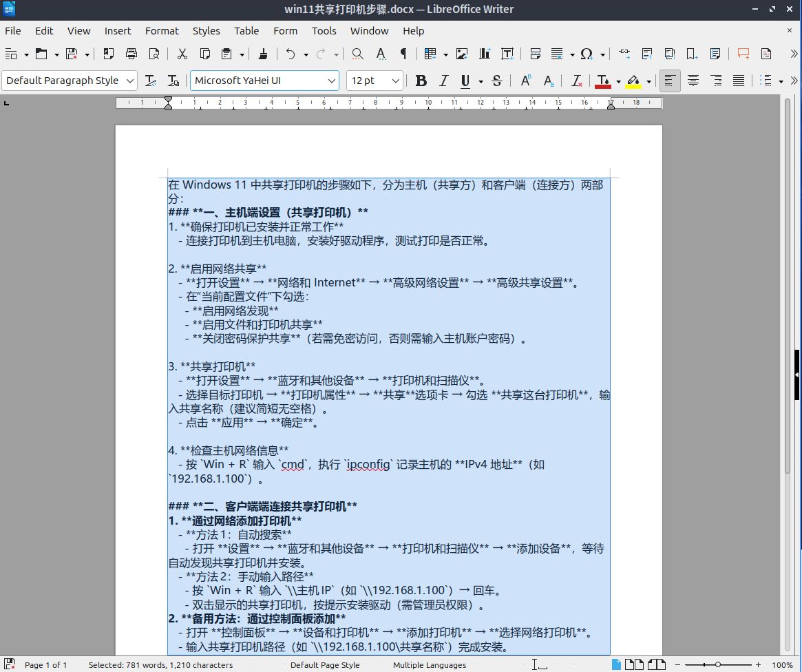This screenshot has height=672, width=802.
Task: Expand the Paragraph Style dropdown
Action: point(130,81)
